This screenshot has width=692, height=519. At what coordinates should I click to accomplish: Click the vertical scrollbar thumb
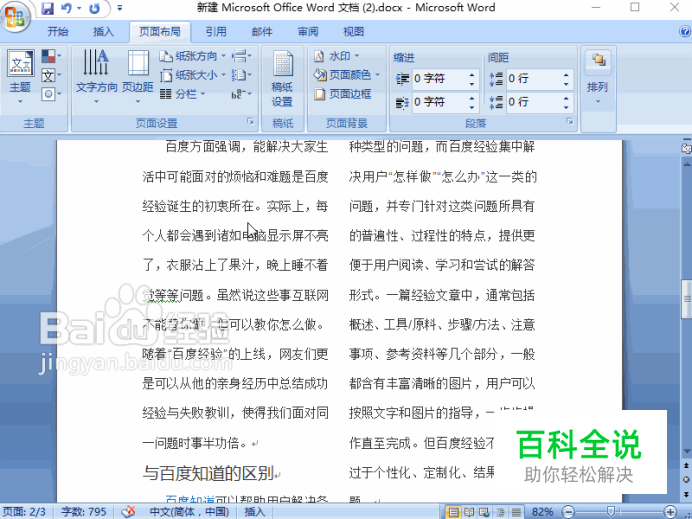click(x=686, y=299)
